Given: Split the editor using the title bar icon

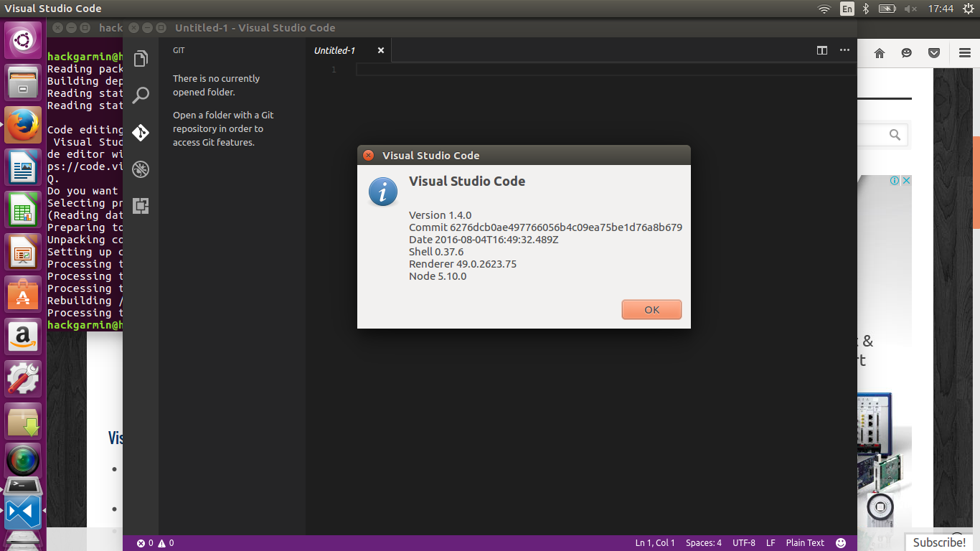Looking at the screenshot, I should pos(821,50).
